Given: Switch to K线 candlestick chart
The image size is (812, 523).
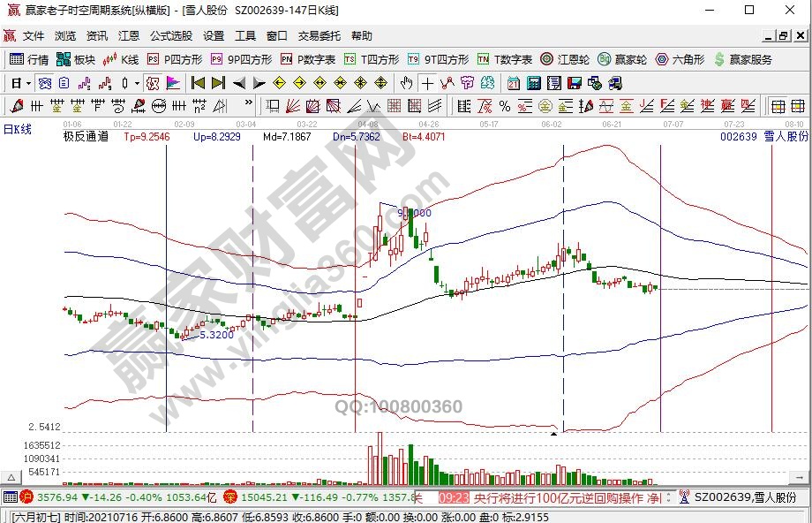Looking at the screenshot, I should coord(121,59).
